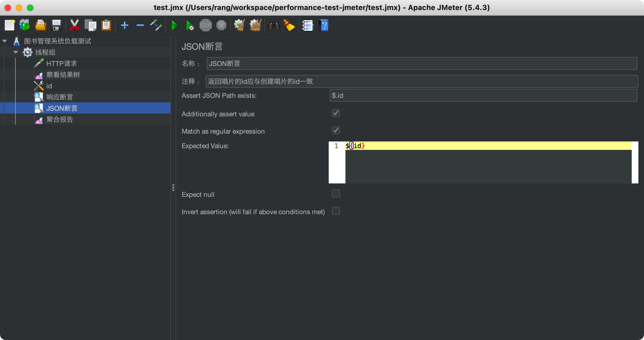Open the Help question mark icon
644x340 pixels.
coord(324,26)
